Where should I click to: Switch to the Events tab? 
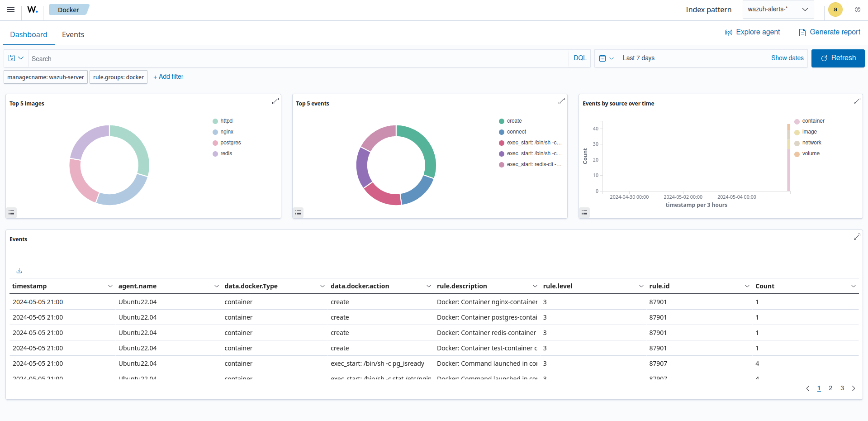click(73, 34)
